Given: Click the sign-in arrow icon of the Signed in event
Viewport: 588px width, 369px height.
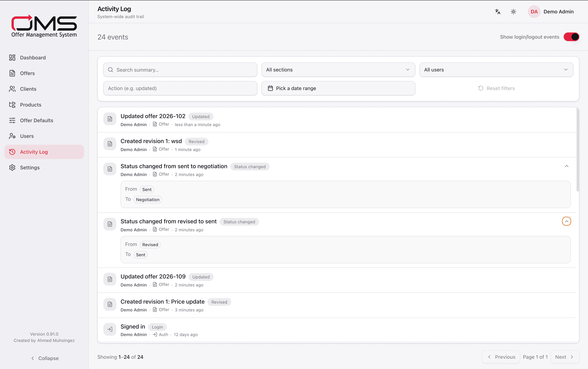Looking at the screenshot, I should pyautogui.click(x=110, y=329).
